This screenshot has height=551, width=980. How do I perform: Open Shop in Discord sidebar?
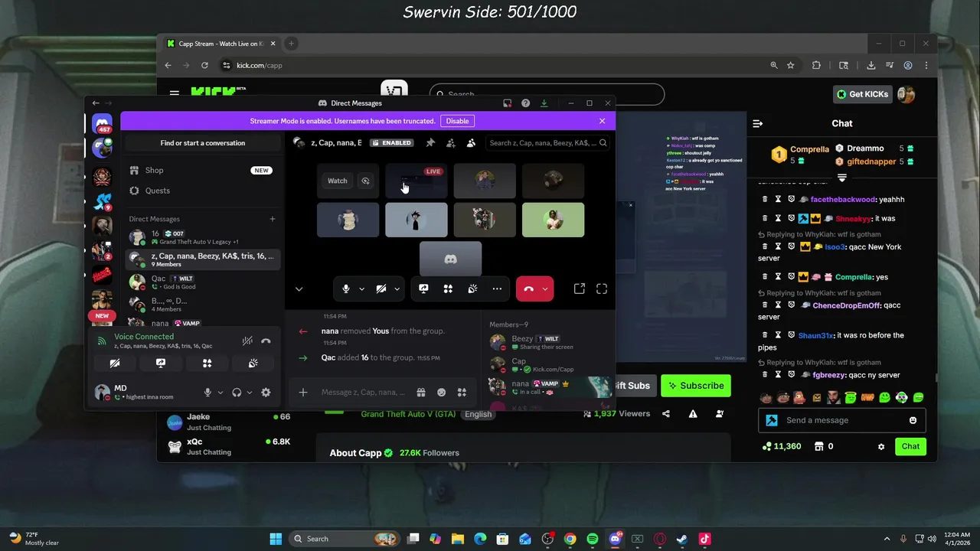pyautogui.click(x=201, y=171)
